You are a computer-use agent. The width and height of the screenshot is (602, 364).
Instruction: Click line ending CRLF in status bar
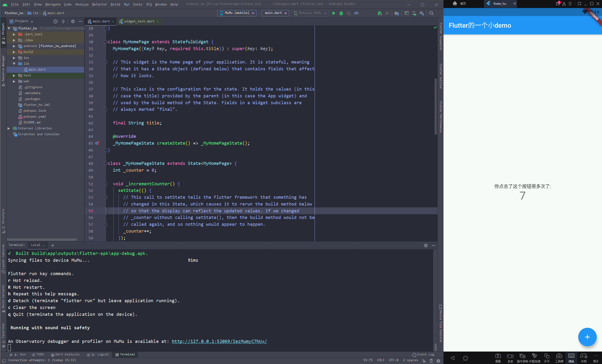pyautogui.click(x=381, y=360)
